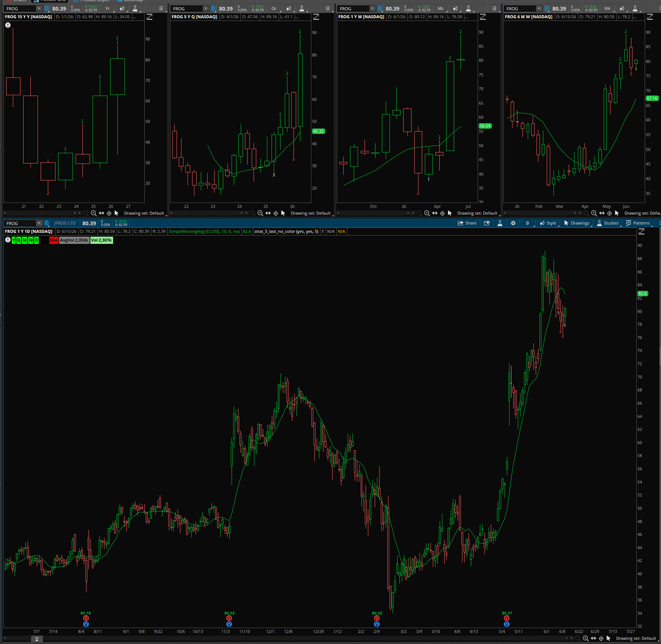Open the Style menu in main chart
Screen dimensions: 661x644
[548, 223]
